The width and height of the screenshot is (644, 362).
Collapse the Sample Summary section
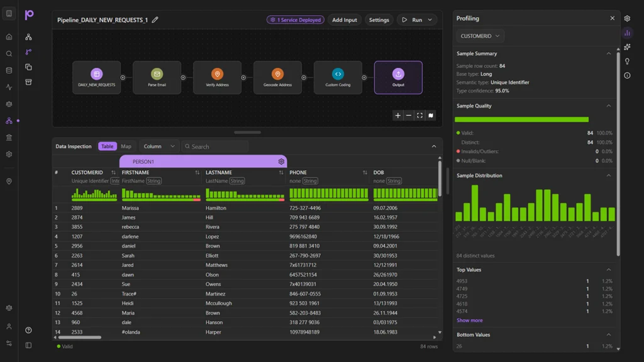click(609, 53)
